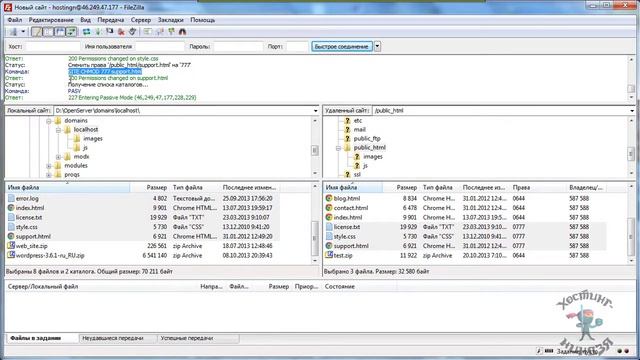This screenshot has width=640, height=360.
Task: Select the ssl folder icon in the remote tree
Action: [347, 175]
